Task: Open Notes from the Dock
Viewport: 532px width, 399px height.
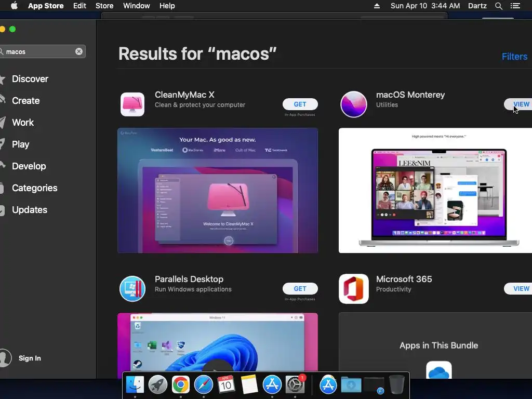Action: tap(249, 385)
